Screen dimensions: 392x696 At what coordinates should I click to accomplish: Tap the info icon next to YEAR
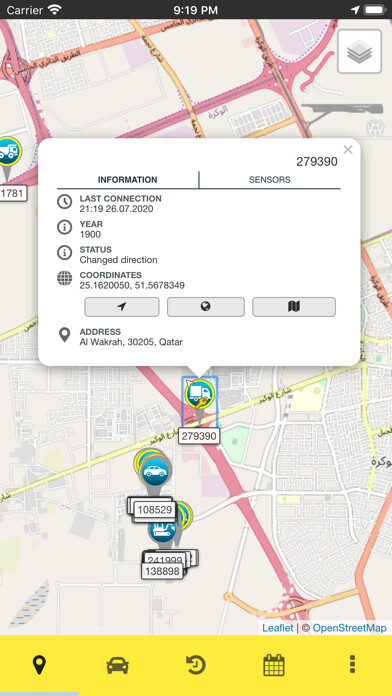coord(64,227)
